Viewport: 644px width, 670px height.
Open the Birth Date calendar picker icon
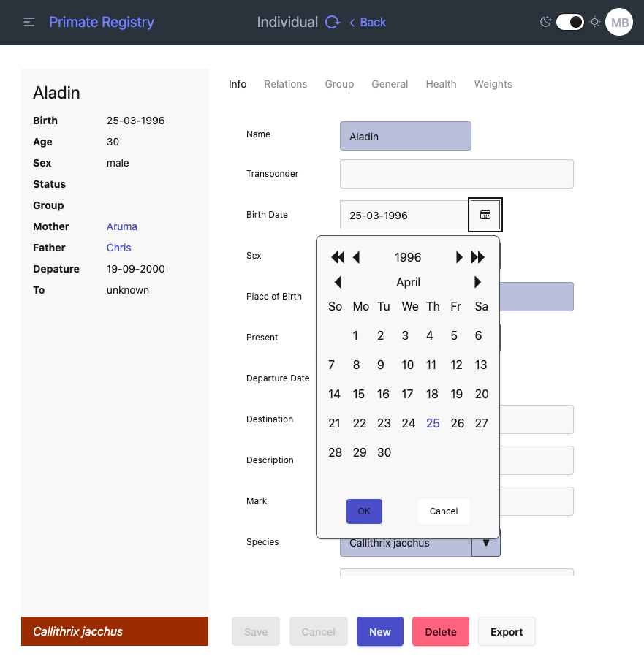point(485,215)
